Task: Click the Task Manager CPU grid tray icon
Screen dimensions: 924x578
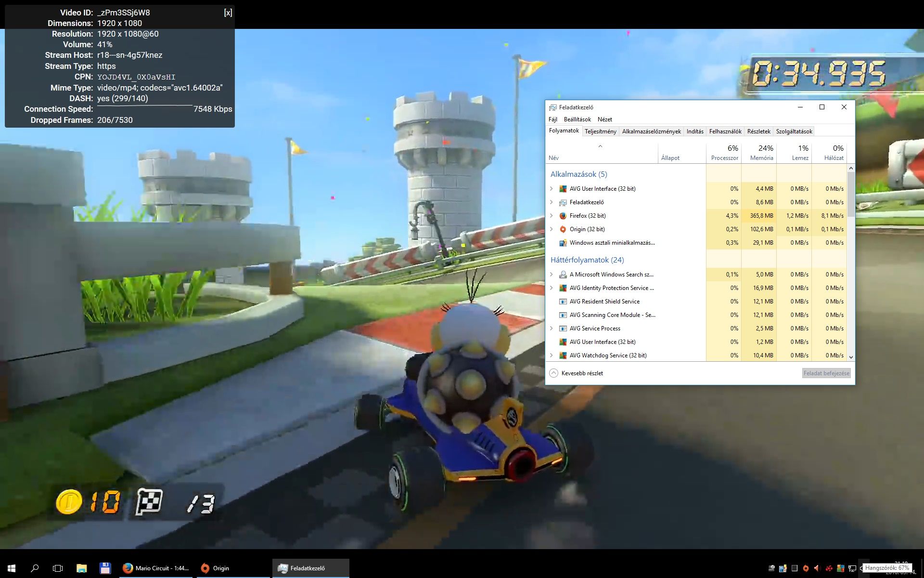Action: click(795, 568)
